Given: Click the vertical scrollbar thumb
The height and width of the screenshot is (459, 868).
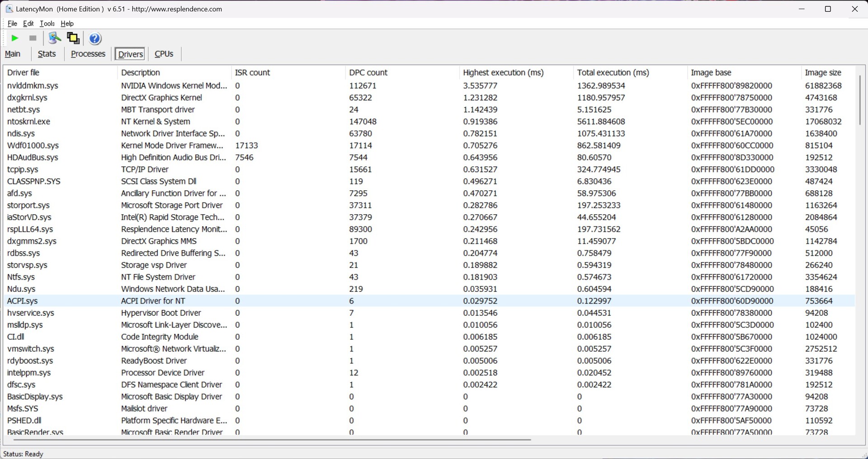Looking at the screenshot, I should point(859,99).
